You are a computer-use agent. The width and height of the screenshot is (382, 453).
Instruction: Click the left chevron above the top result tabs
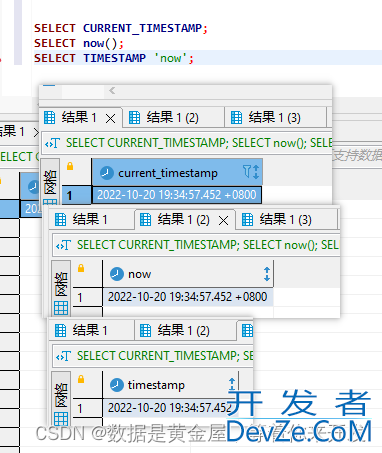112,90
